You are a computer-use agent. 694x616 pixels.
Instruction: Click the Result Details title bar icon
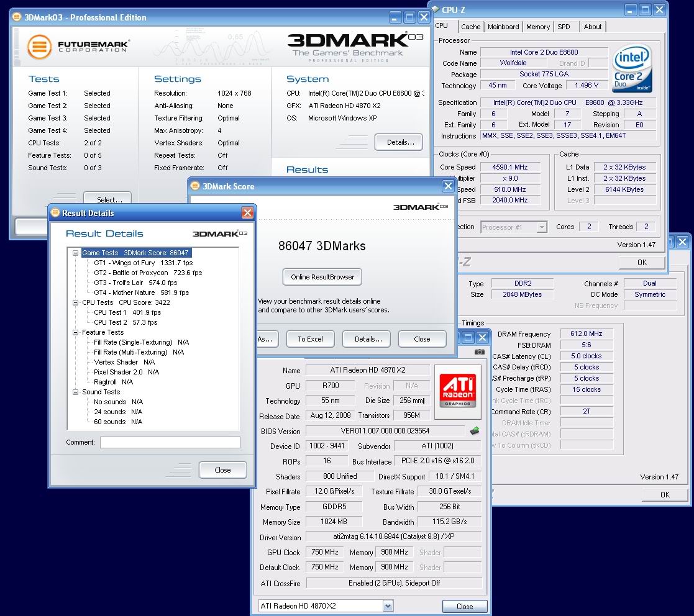point(55,213)
